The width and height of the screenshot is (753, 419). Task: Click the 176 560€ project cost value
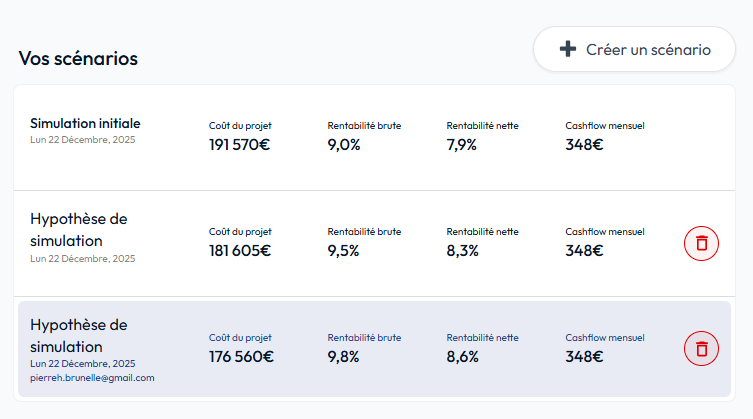point(240,356)
